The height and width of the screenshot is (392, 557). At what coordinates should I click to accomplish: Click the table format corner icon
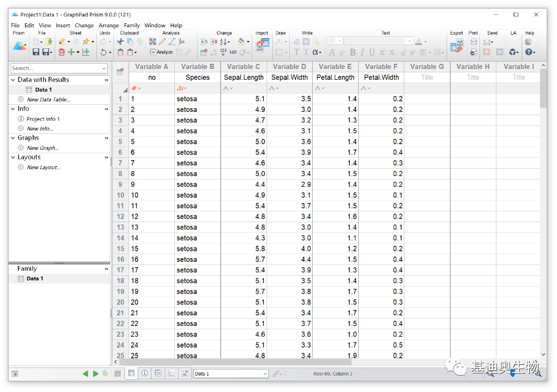click(120, 72)
